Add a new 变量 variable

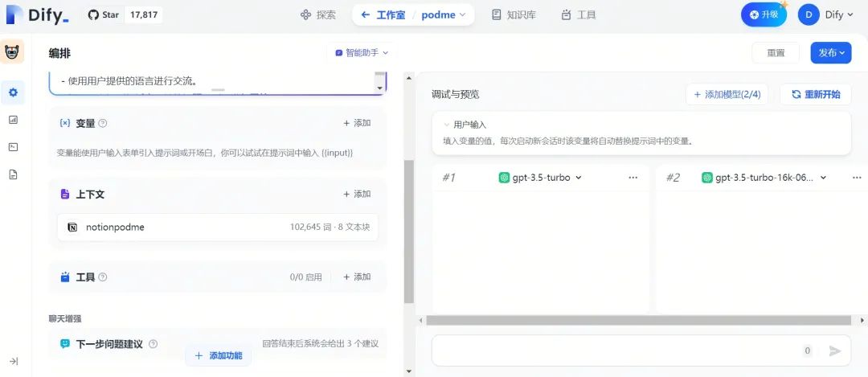(357, 123)
